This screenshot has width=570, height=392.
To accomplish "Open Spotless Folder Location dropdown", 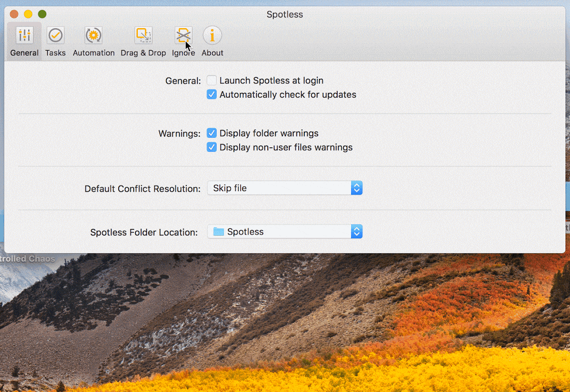I will click(285, 231).
